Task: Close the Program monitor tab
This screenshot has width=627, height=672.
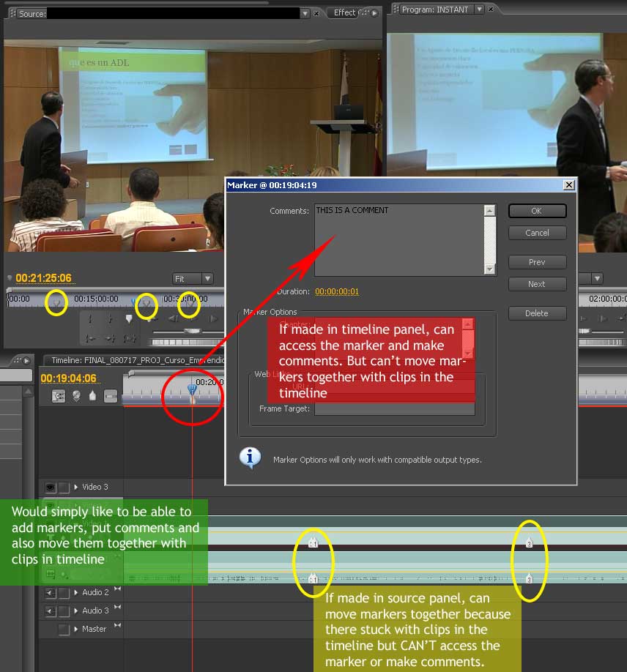Action: click(x=491, y=9)
